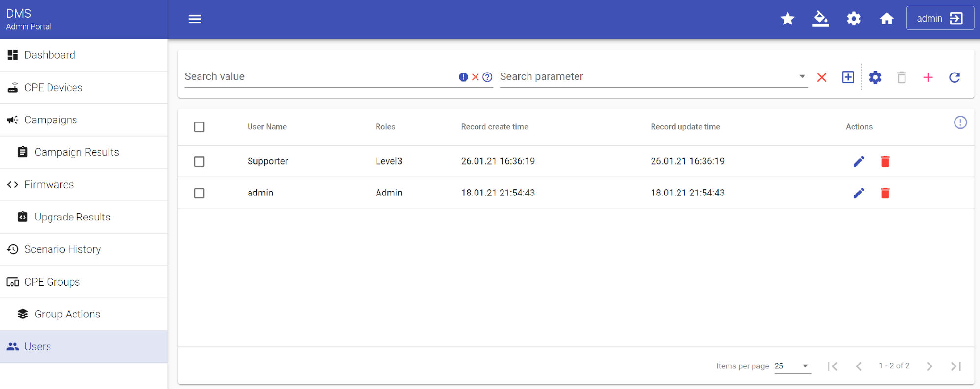
Task: Click the admin logout button
Action: coord(939,19)
